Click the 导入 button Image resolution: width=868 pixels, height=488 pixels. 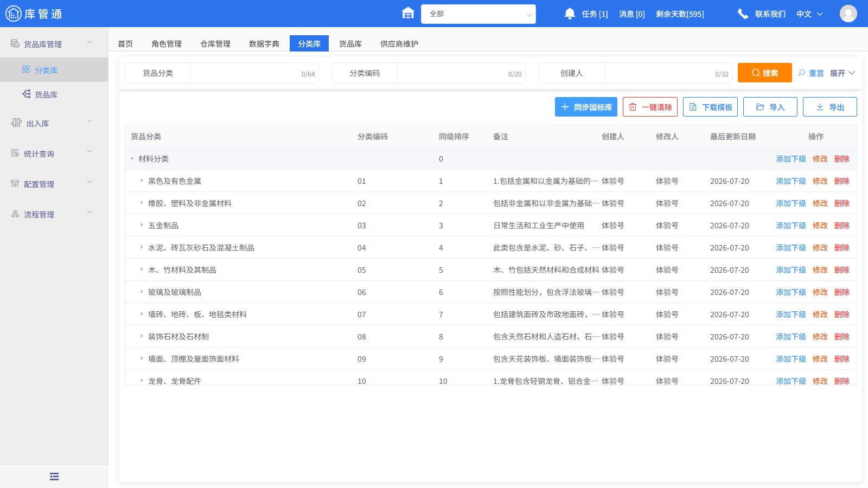tap(770, 107)
